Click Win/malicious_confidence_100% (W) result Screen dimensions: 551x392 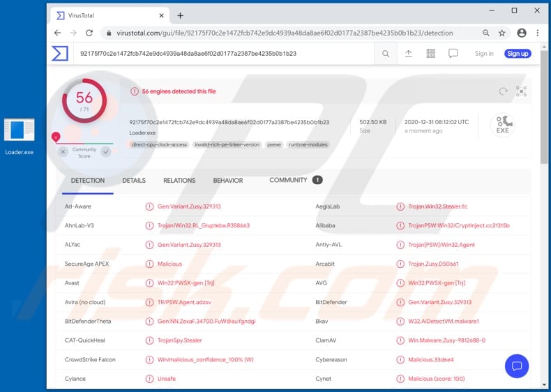(x=205, y=360)
